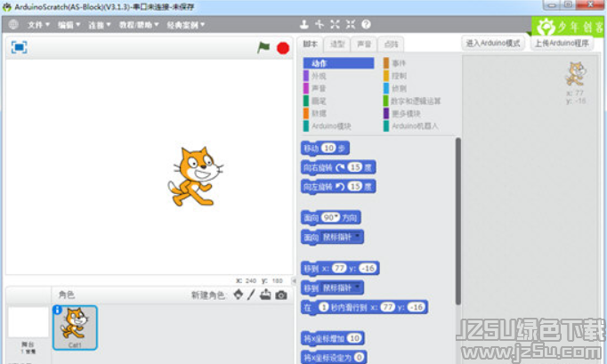Click 进入Arduino模式 button

click(x=493, y=43)
